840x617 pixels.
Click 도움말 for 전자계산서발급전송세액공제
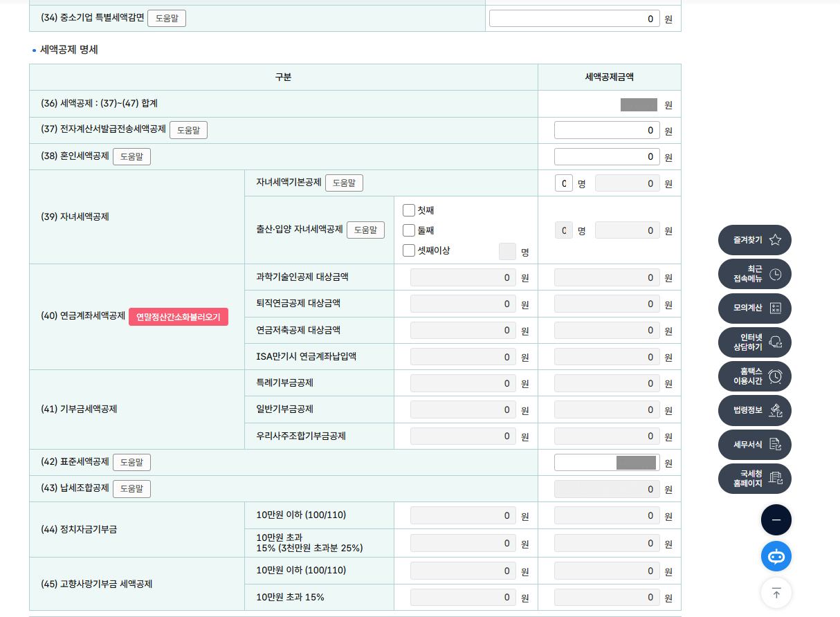pyautogui.click(x=188, y=130)
